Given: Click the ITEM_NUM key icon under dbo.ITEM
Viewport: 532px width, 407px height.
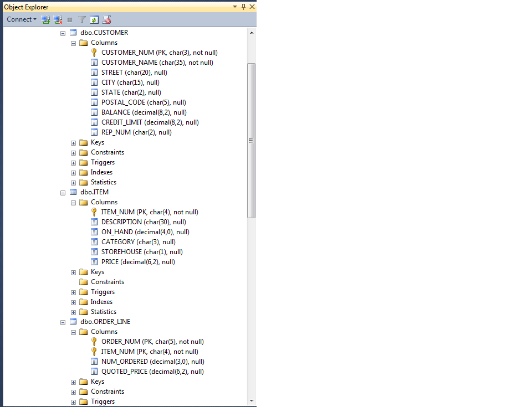Looking at the screenshot, I should tap(94, 212).
